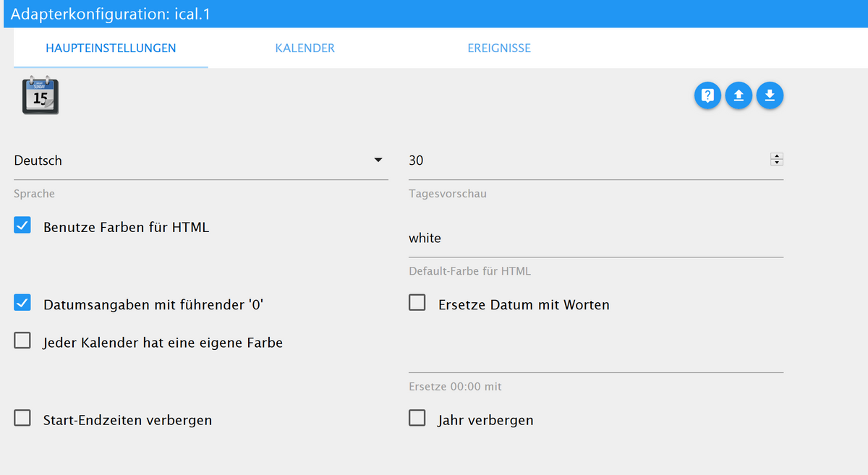Increase Tagesvorschau using the up stepper arrow
This screenshot has height=475, width=868.
coord(777,156)
